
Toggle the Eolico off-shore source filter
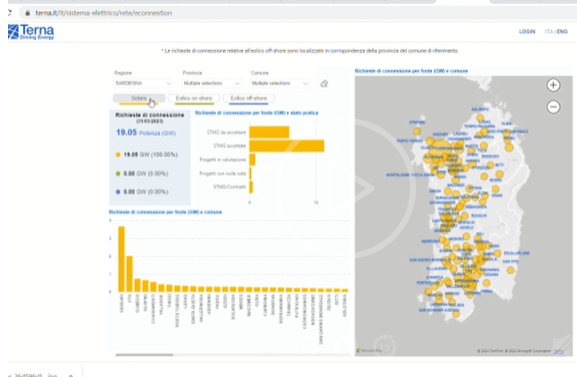pyautogui.click(x=248, y=98)
